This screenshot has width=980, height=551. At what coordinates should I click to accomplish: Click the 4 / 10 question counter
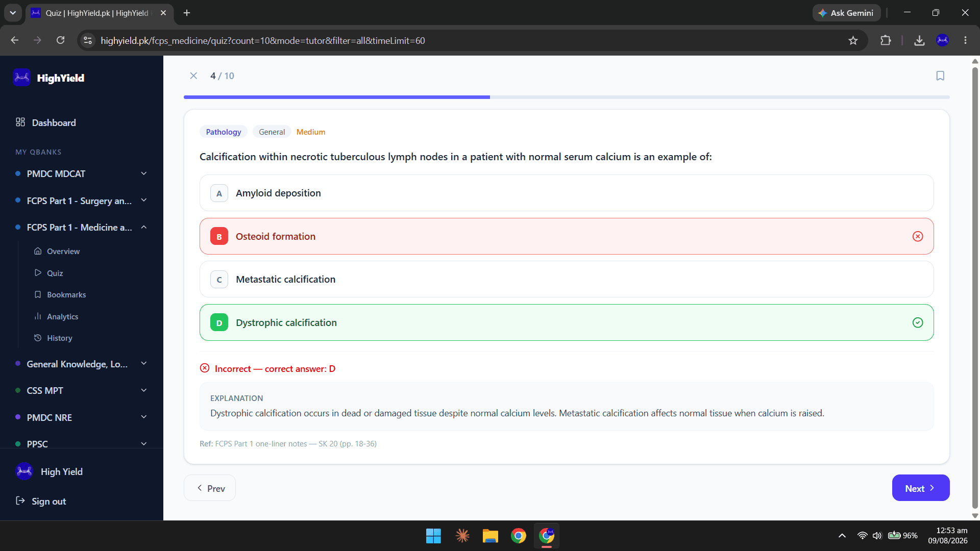[x=222, y=76]
